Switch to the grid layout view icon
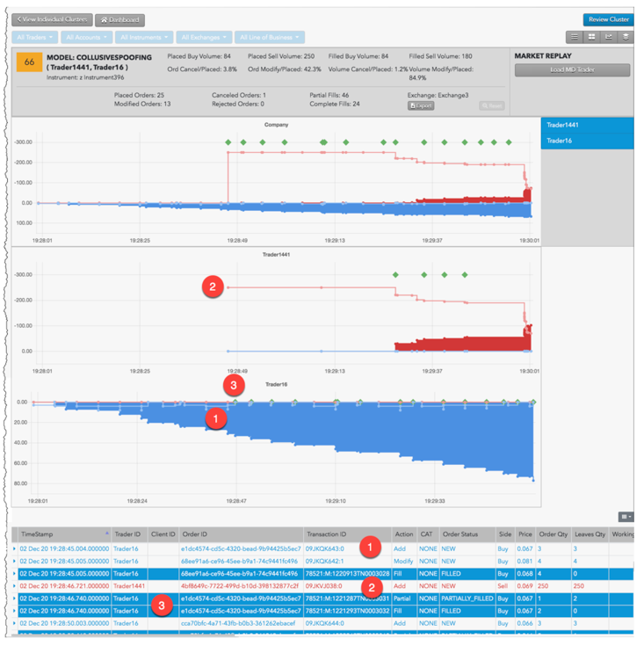 tap(591, 37)
